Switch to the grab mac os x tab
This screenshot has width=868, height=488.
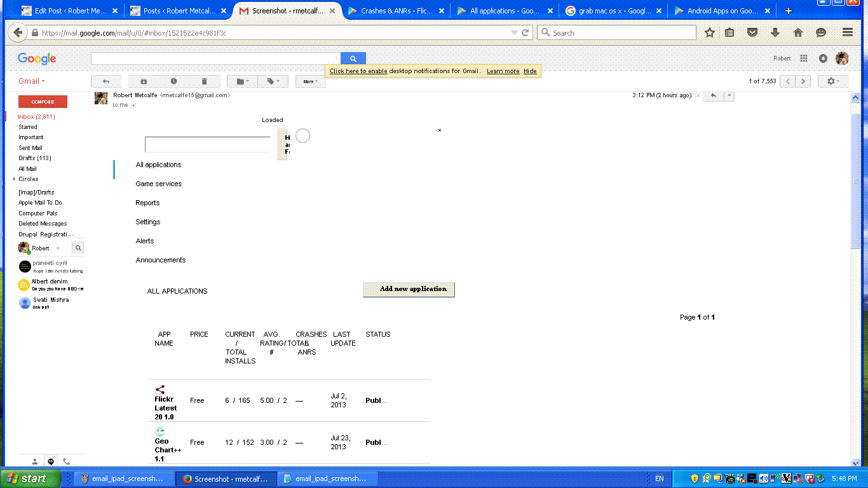point(614,11)
